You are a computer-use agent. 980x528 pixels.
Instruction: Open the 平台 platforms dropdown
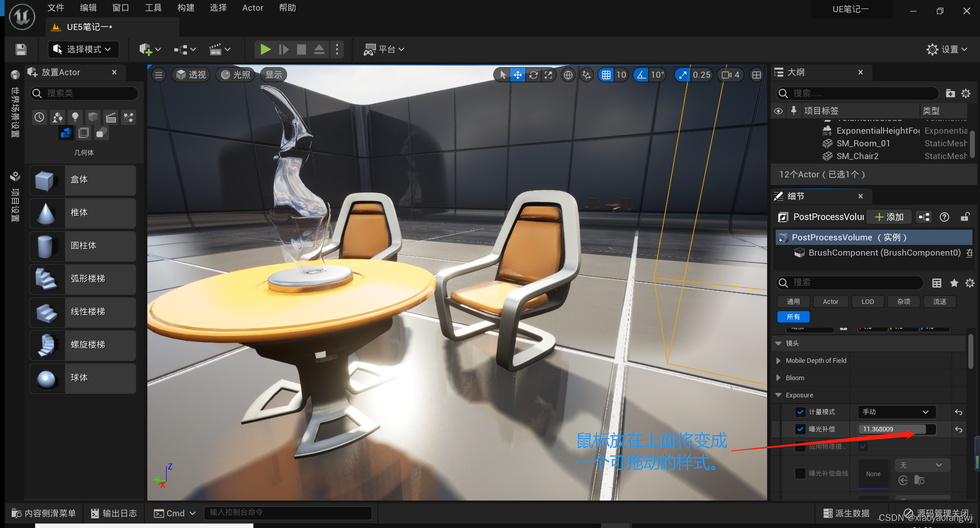tap(385, 49)
